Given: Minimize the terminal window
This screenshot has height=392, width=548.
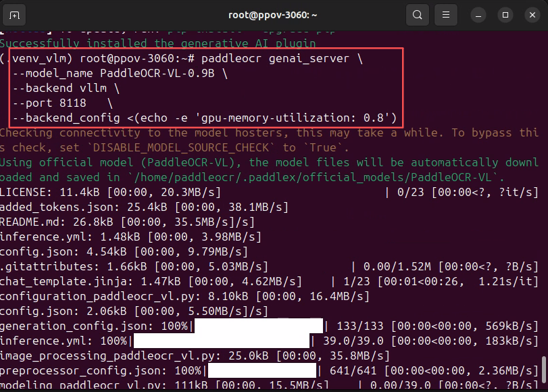Looking at the screenshot, I should click(x=478, y=15).
